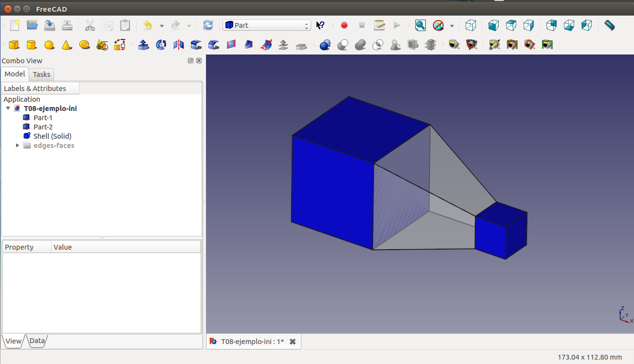Screen dimensions: 634x364
Task: Select the Torus primitive tool
Action: point(84,45)
